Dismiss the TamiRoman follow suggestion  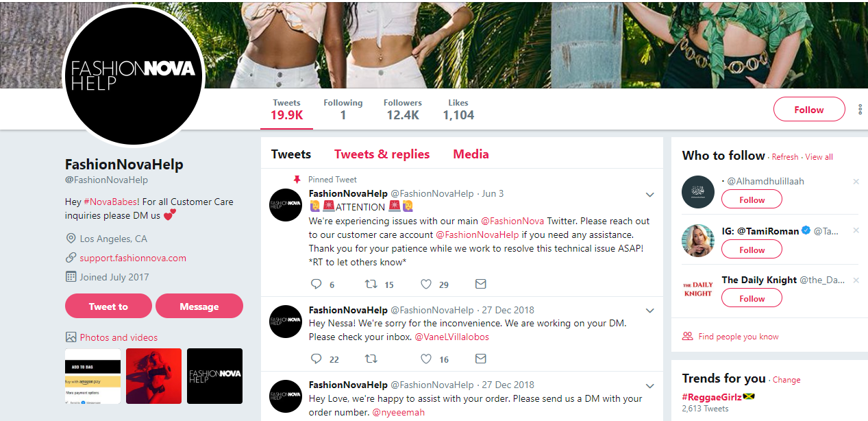click(856, 230)
